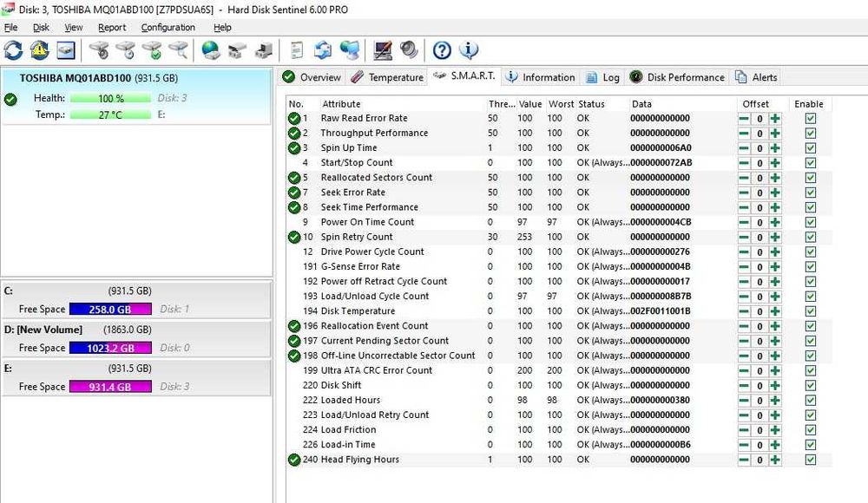Disable the Head Flying Hours attribute checkbox
Viewport: 868px width, 503px height.
[x=810, y=460]
